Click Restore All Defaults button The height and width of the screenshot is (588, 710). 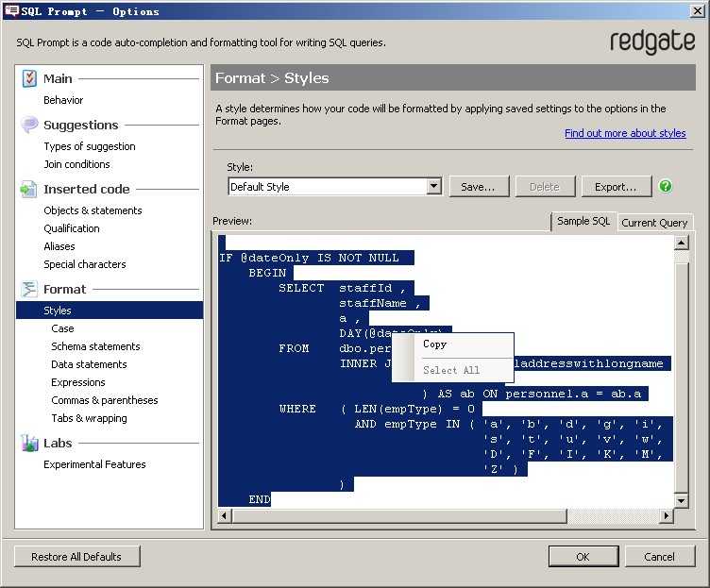[x=77, y=557]
